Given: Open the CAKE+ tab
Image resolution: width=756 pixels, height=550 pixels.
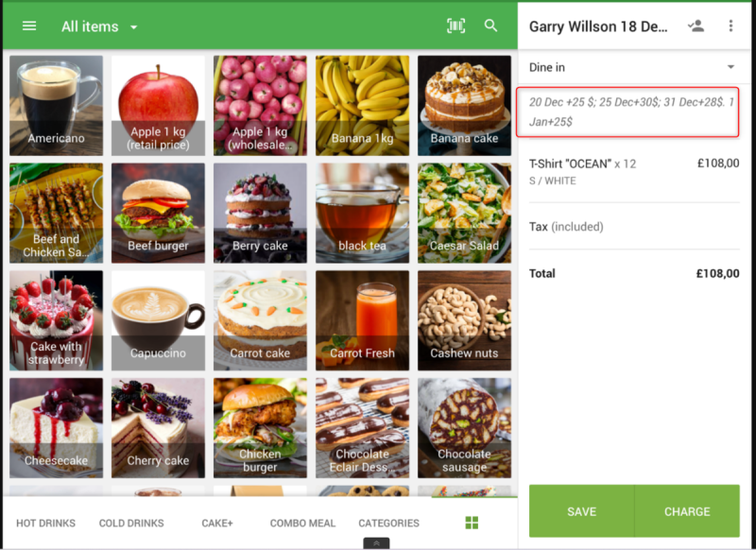Looking at the screenshot, I should [x=217, y=523].
